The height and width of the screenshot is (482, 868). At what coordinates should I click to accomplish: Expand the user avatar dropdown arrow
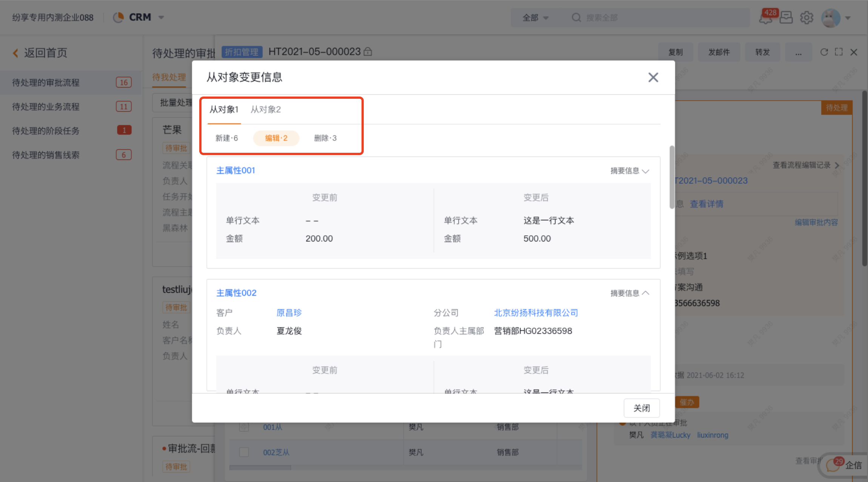pyautogui.click(x=848, y=18)
